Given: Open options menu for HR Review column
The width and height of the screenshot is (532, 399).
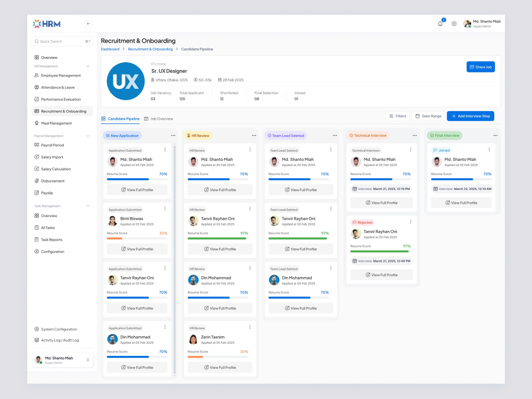Looking at the screenshot, I should 254,135.
